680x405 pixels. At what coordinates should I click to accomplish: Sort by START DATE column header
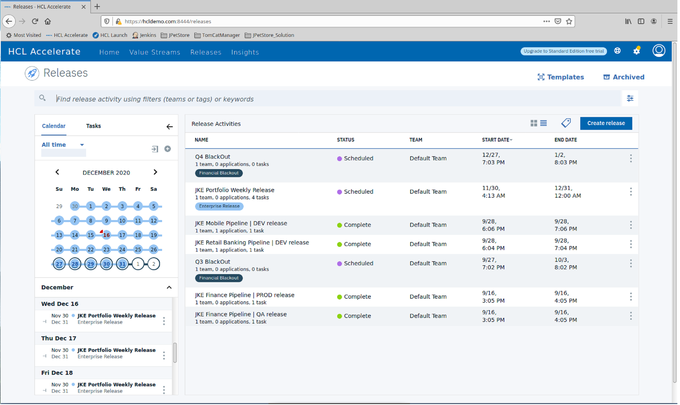click(x=497, y=140)
